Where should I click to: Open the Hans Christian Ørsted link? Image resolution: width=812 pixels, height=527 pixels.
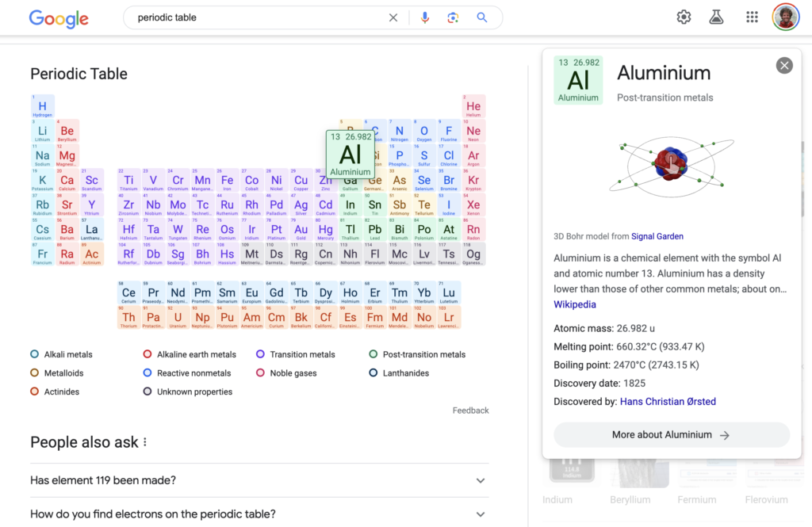coord(668,402)
